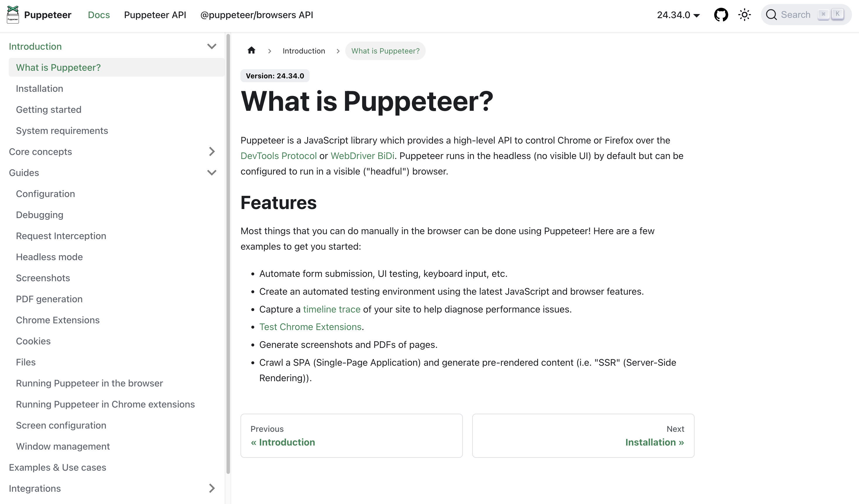Open the @puppeteer/browsers API page

257,15
